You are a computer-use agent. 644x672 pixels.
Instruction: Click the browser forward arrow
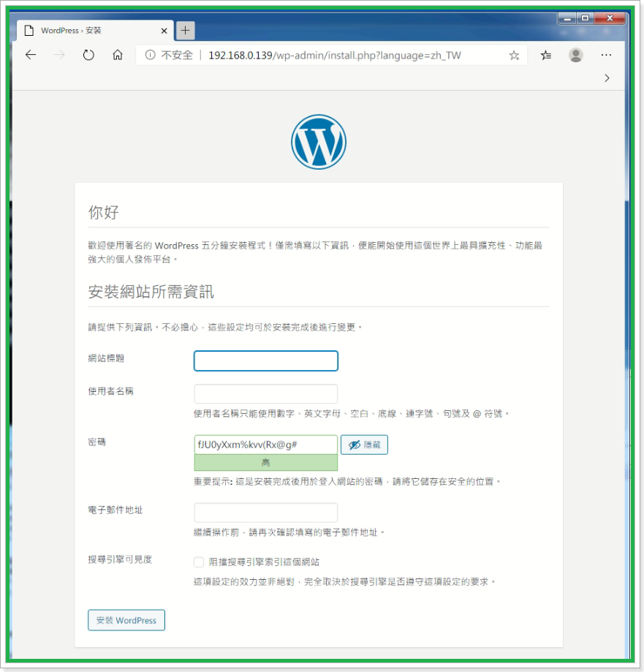59,55
